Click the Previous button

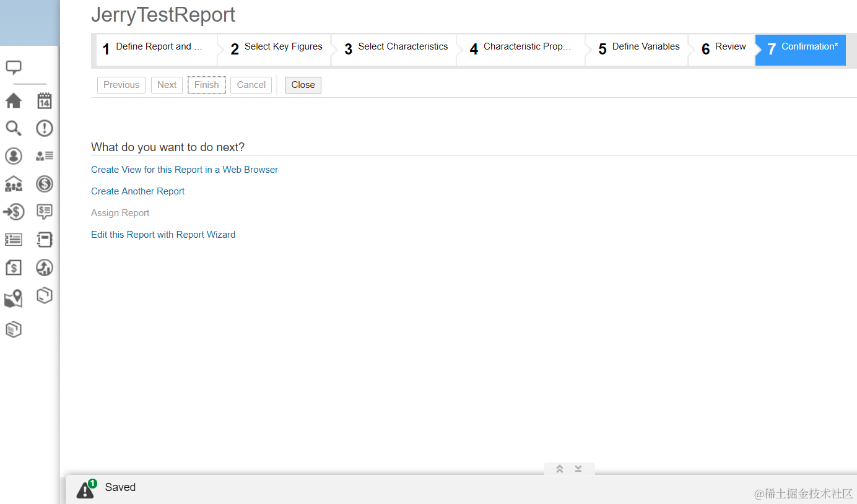pyautogui.click(x=121, y=85)
